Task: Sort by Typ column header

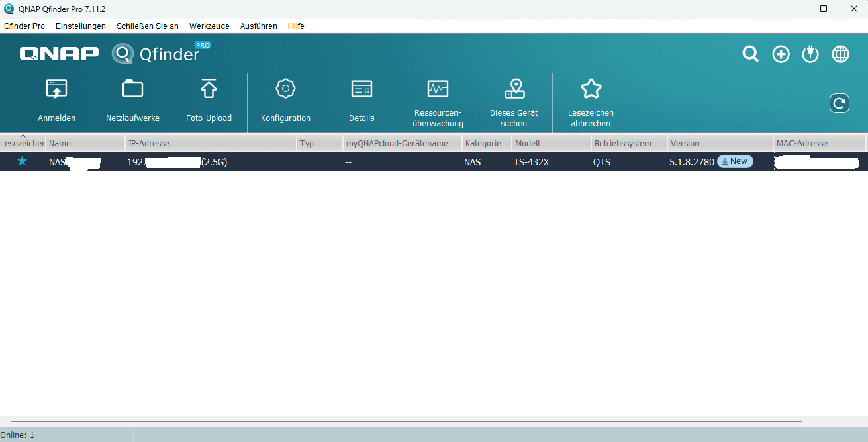Action: [320, 143]
